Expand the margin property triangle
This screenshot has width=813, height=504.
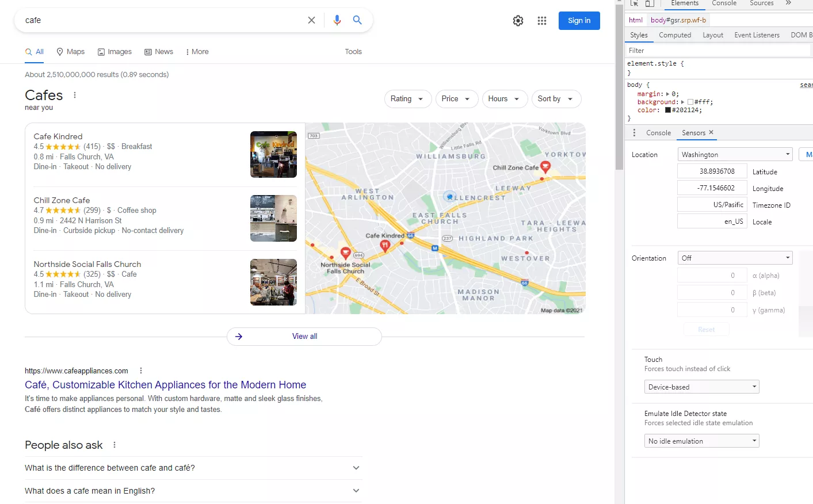point(667,94)
